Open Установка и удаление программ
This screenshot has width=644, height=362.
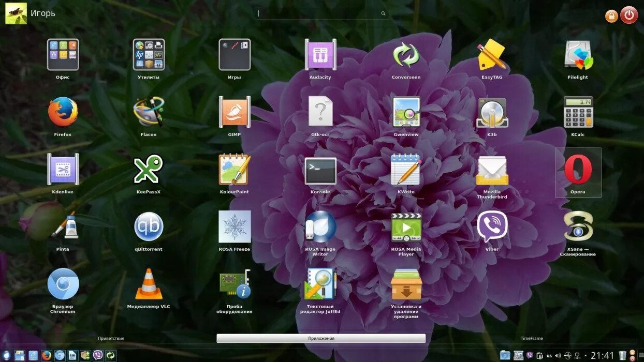[406, 284]
